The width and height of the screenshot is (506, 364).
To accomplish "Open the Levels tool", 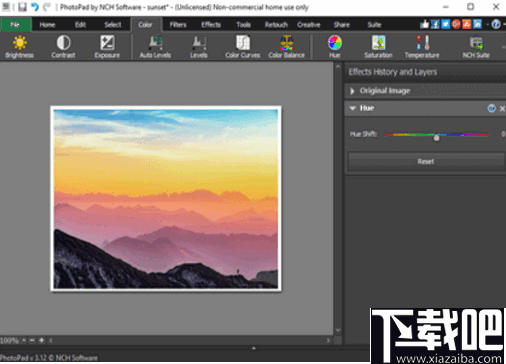I will click(x=199, y=47).
